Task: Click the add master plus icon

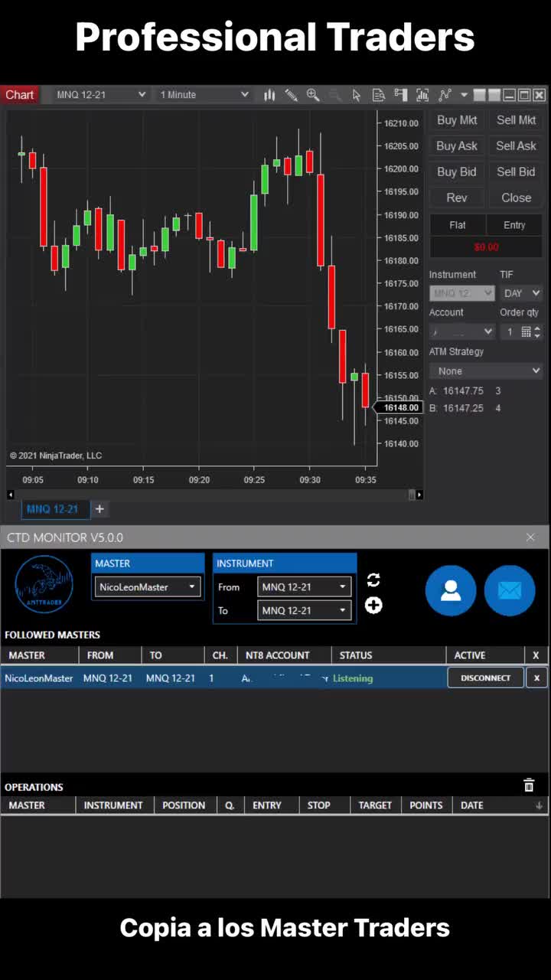Action: coord(373,606)
